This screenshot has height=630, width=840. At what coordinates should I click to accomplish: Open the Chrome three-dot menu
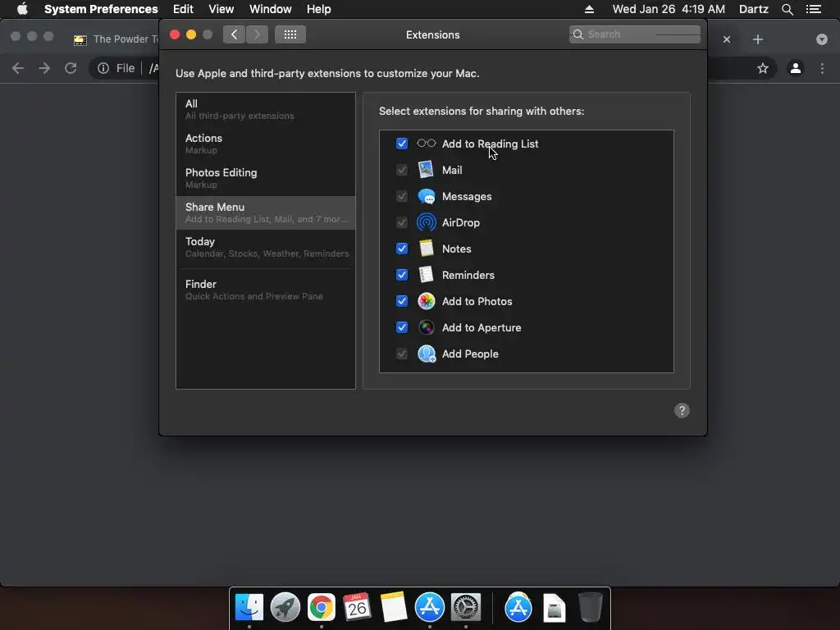(822, 68)
